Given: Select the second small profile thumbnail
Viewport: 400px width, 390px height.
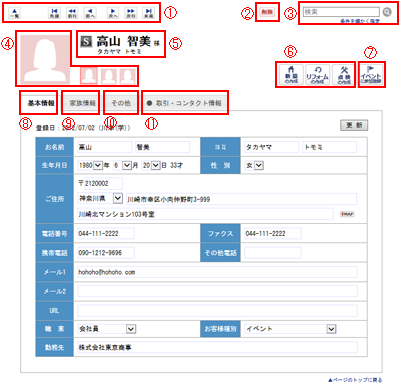Looking at the screenshot, I should pos(109,76).
